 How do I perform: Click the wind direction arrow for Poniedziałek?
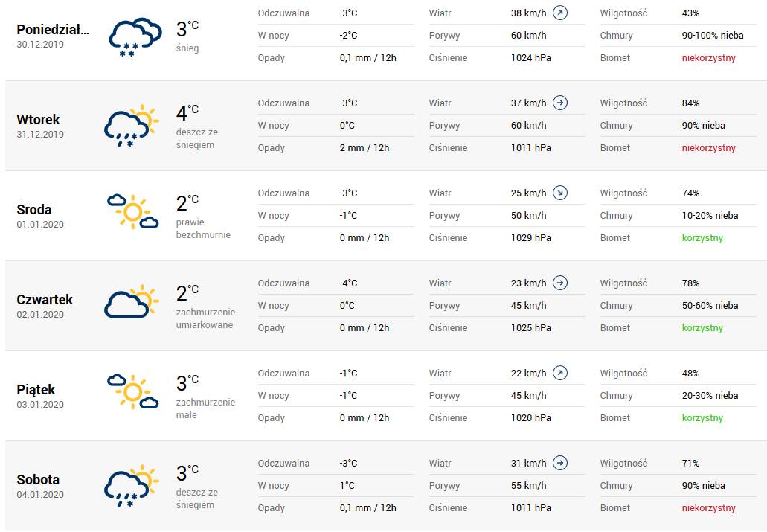(x=560, y=13)
